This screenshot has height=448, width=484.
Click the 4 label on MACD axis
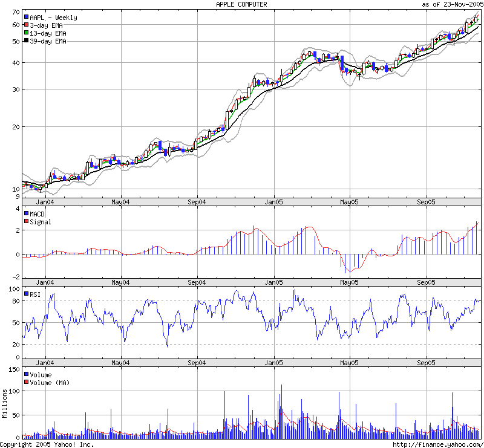(x=18, y=209)
